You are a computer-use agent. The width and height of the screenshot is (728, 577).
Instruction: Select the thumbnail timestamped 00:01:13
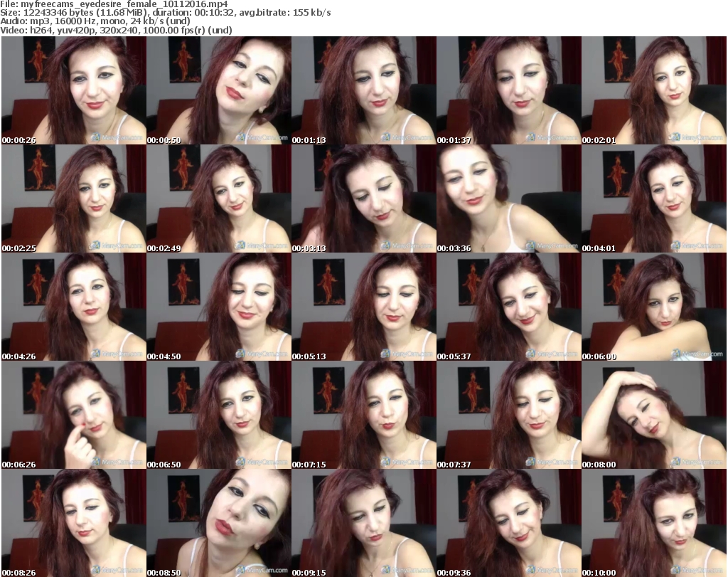tap(363, 90)
